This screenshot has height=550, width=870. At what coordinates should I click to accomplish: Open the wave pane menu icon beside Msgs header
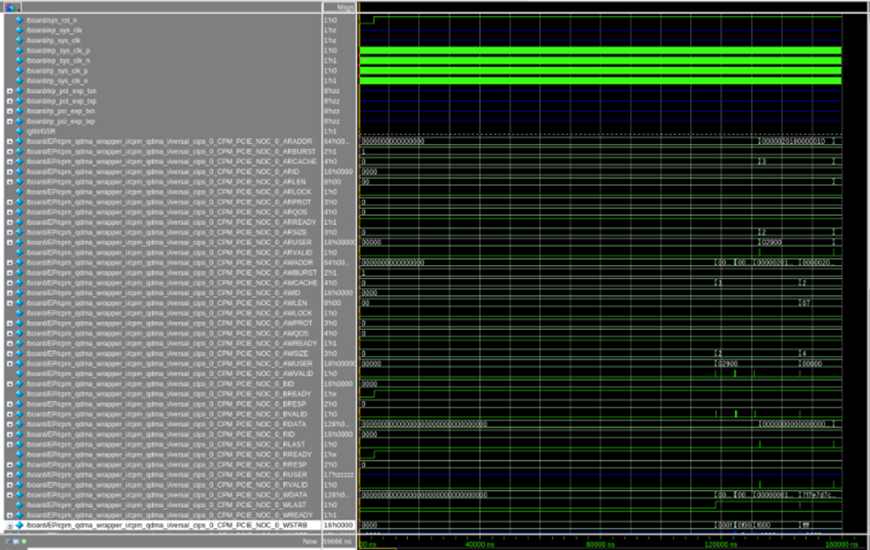tap(11, 7)
